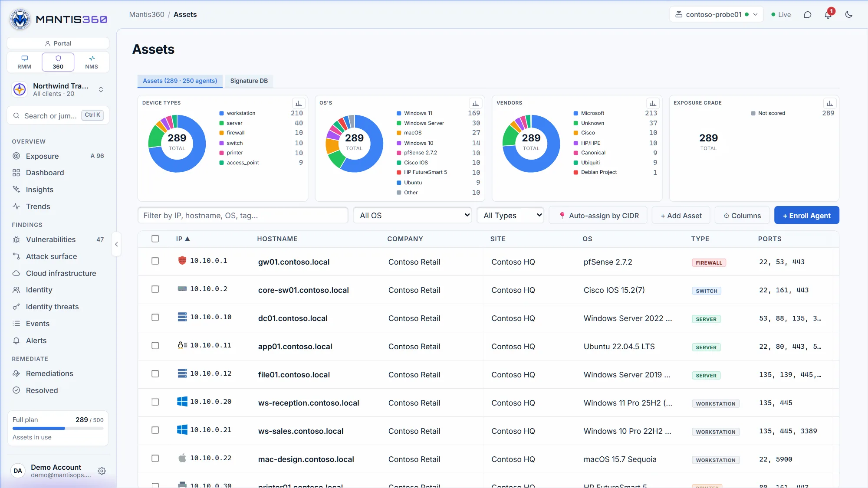Expand the Northwind client switcher

[58, 89]
